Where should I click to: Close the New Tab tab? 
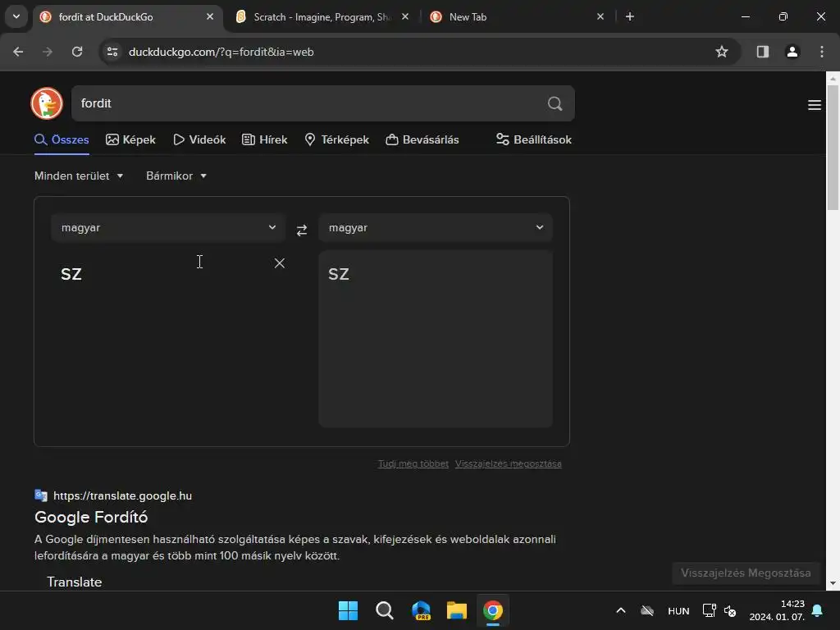click(600, 16)
